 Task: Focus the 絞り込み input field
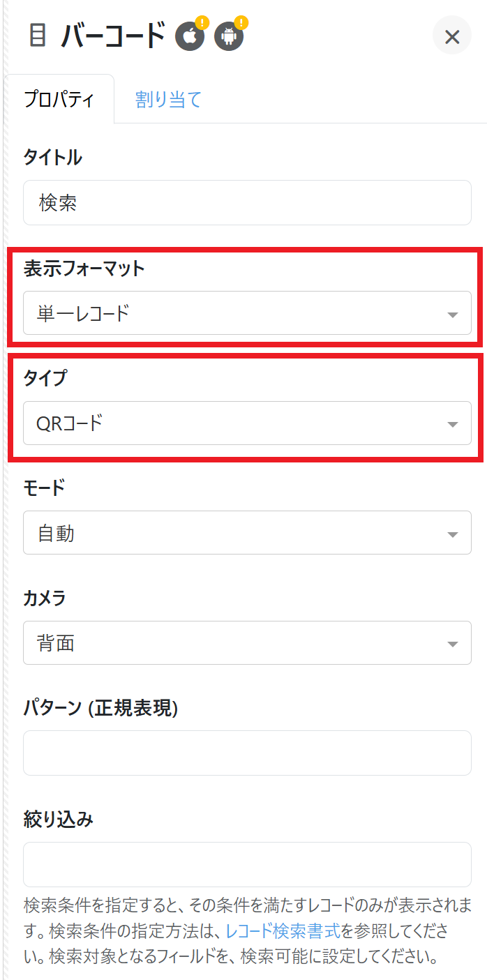click(247, 864)
